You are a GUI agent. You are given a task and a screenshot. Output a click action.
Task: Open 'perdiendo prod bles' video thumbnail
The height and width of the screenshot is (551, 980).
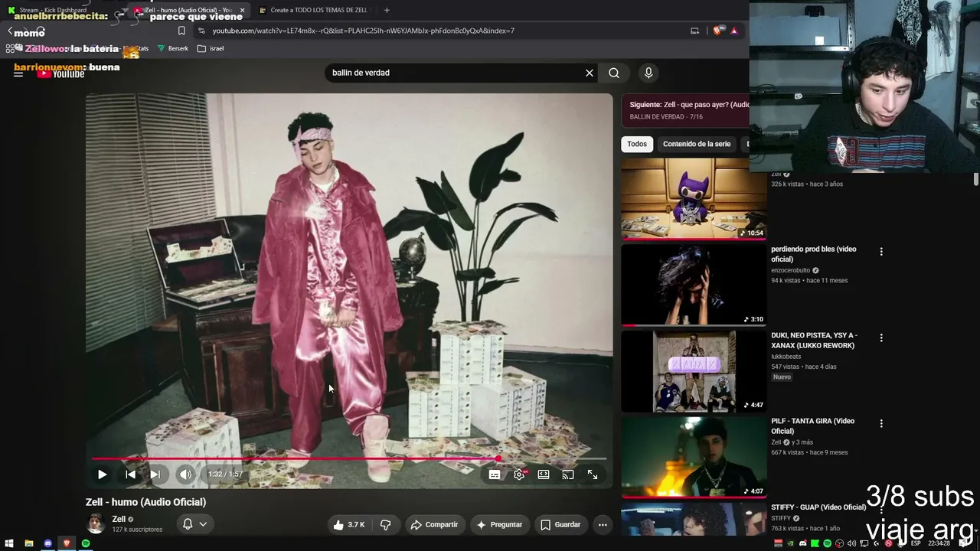tap(694, 285)
